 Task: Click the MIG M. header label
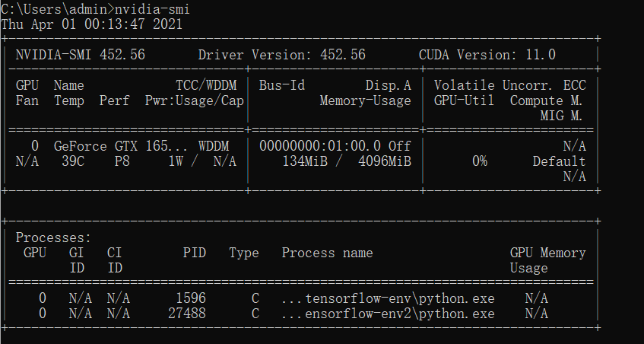point(561,116)
